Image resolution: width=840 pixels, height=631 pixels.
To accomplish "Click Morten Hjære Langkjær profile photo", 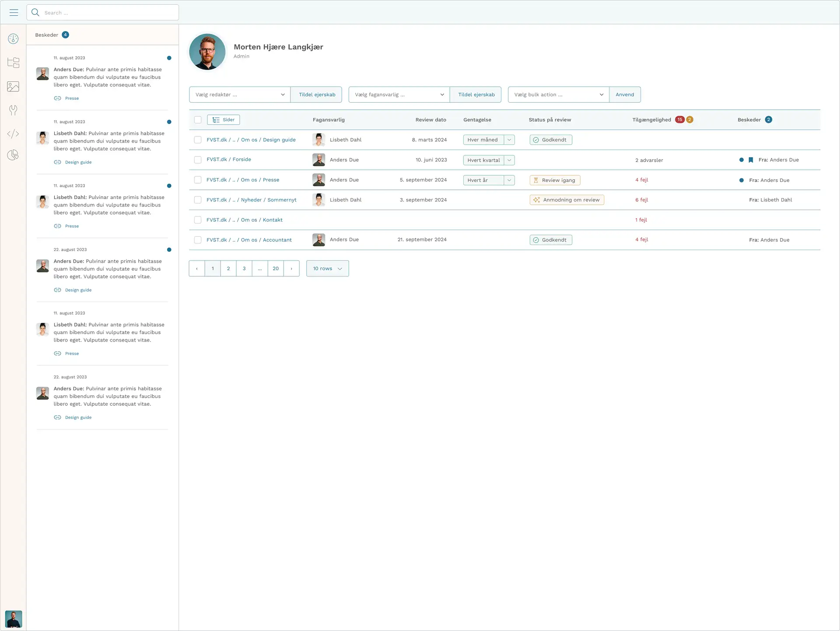I will click(207, 52).
